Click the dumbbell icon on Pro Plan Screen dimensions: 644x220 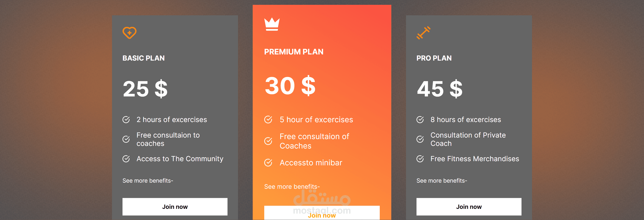[423, 33]
